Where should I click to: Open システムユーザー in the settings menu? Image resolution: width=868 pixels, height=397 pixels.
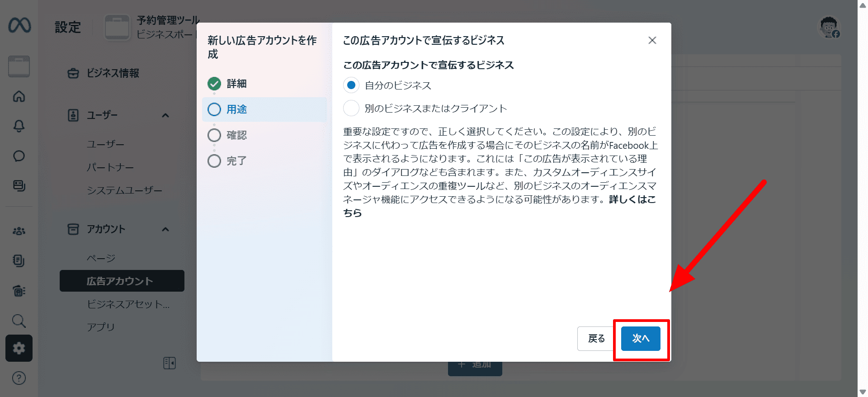tap(124, 190)
